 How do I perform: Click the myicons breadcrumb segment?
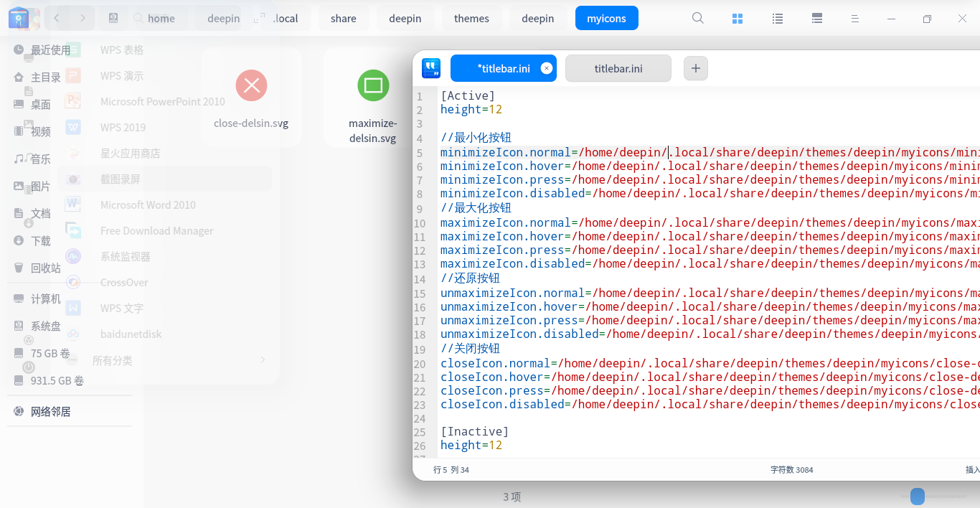tap(607, 19)
